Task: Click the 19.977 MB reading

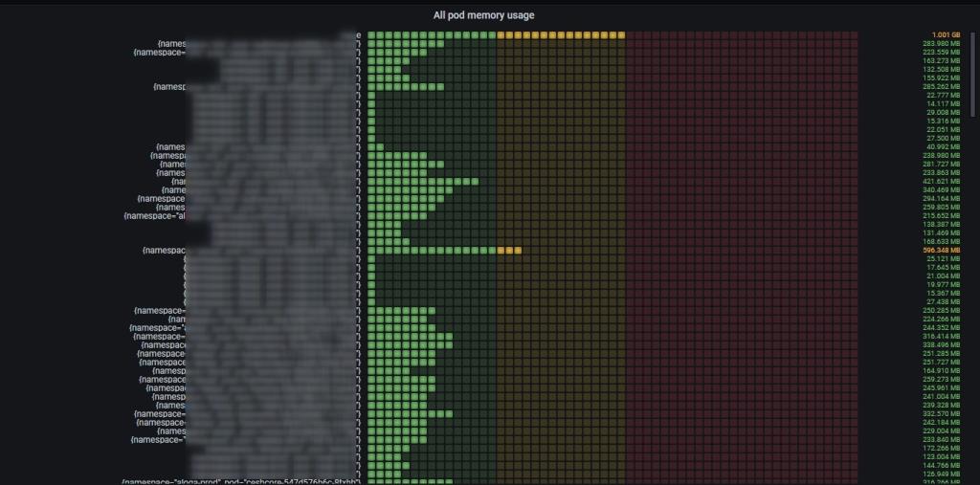Action: [x=943, y=284]
